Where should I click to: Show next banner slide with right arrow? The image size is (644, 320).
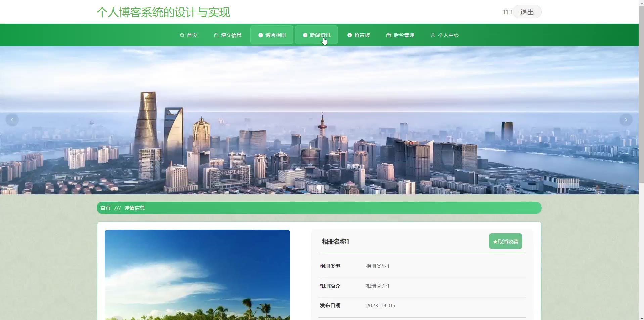pos(626,120)
